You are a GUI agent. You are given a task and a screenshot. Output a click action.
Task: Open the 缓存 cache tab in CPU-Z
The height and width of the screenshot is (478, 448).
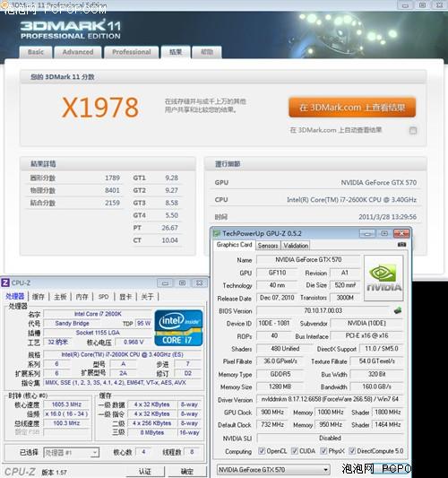coord(39,296)
